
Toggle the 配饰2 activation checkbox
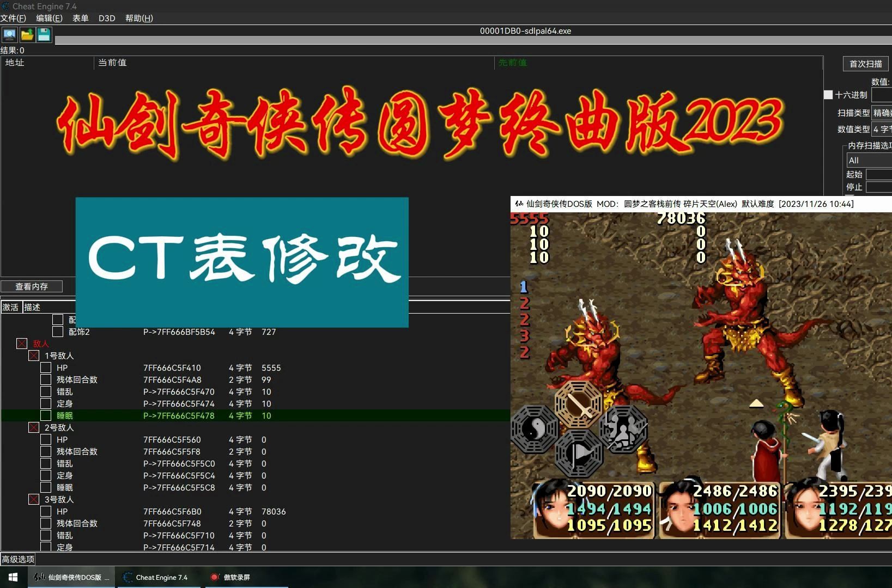point(58,332)
